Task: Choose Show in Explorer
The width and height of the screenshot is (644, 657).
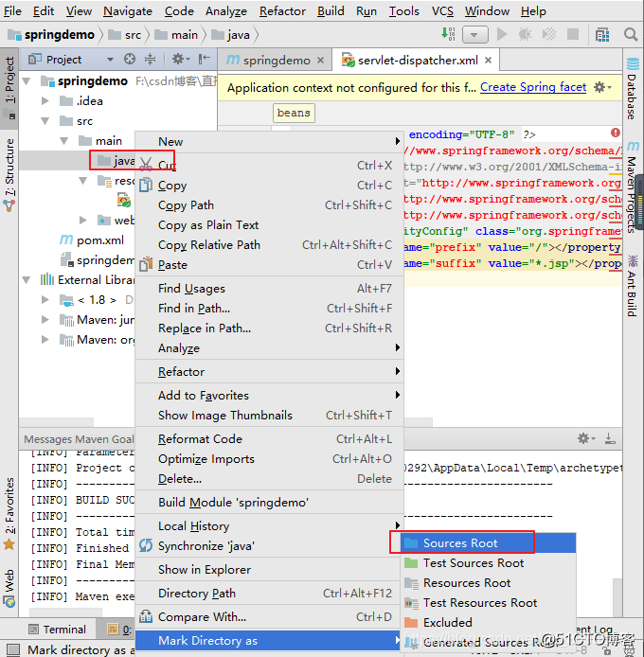Action: [269, 569]
